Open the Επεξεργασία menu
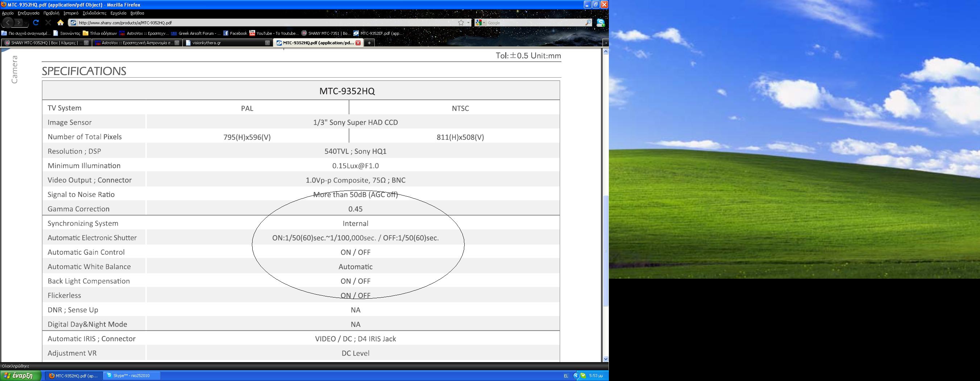980x381 pixels. pos(29,13)
